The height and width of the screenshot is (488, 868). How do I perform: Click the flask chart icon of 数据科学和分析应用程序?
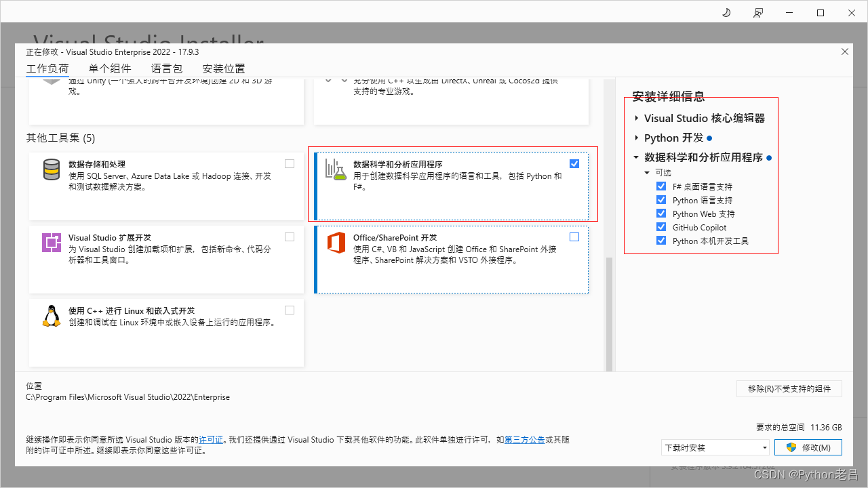(x=336, y=169)
